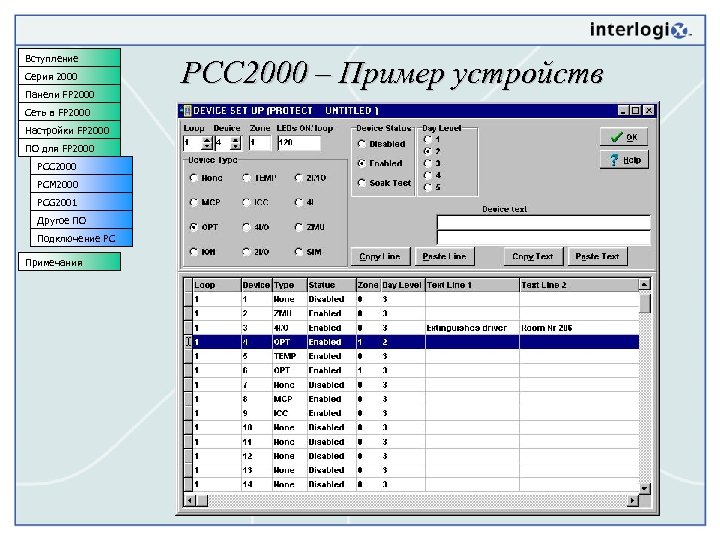
Task: Open Подключение PC submenu item
Action: tap(81, 238)
